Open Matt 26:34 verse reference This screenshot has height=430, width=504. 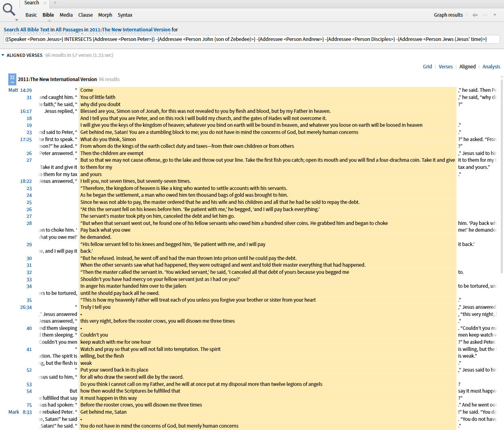pos(26,307)
